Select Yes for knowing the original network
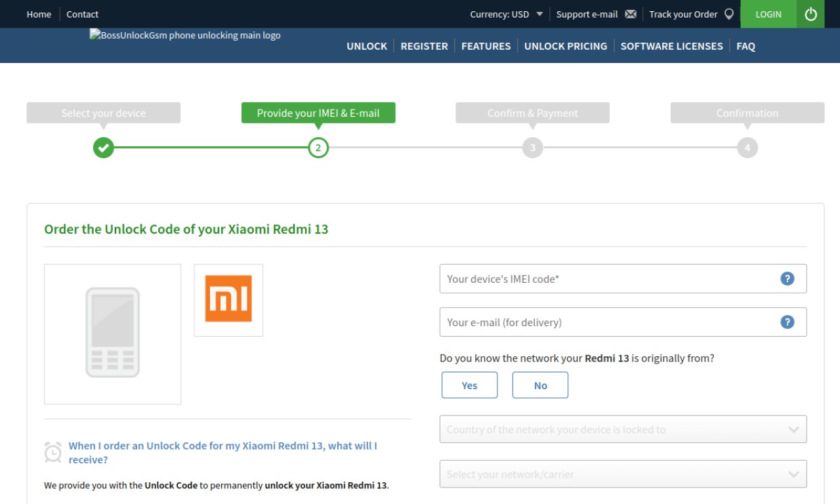The image size is (840, 504). (x=469, y=385)
